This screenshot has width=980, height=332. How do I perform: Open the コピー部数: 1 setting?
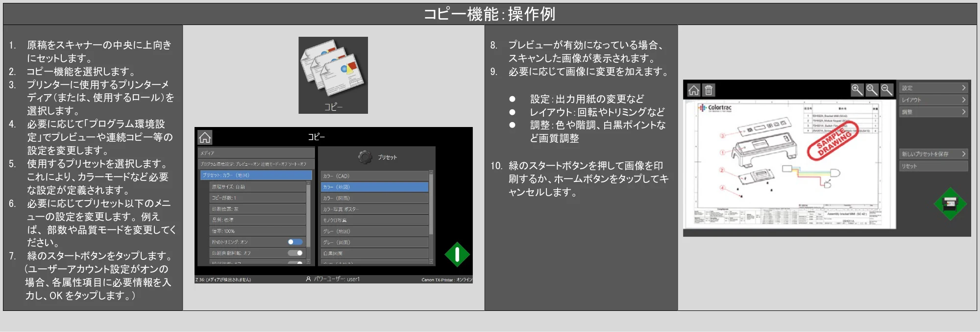(258, 198)
